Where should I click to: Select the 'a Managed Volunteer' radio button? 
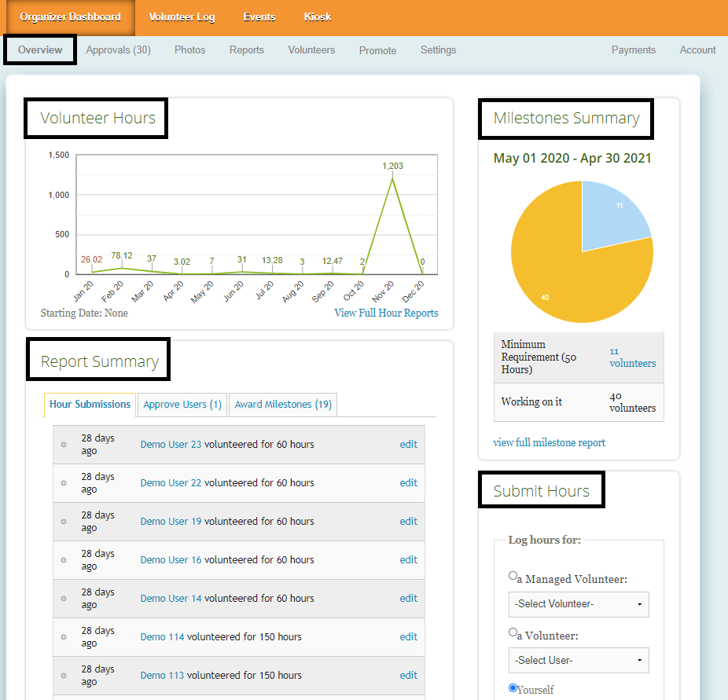click(x=513, y=576)
